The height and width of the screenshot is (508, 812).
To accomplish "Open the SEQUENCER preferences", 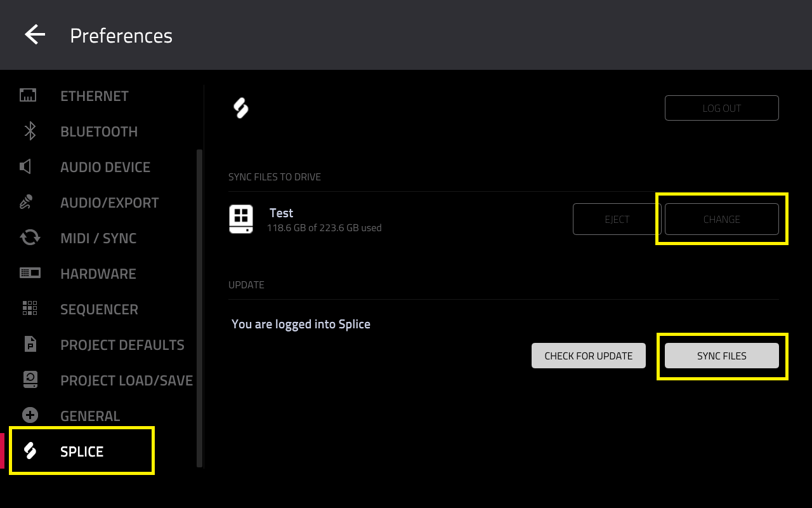I will click(x=99, y=309).
